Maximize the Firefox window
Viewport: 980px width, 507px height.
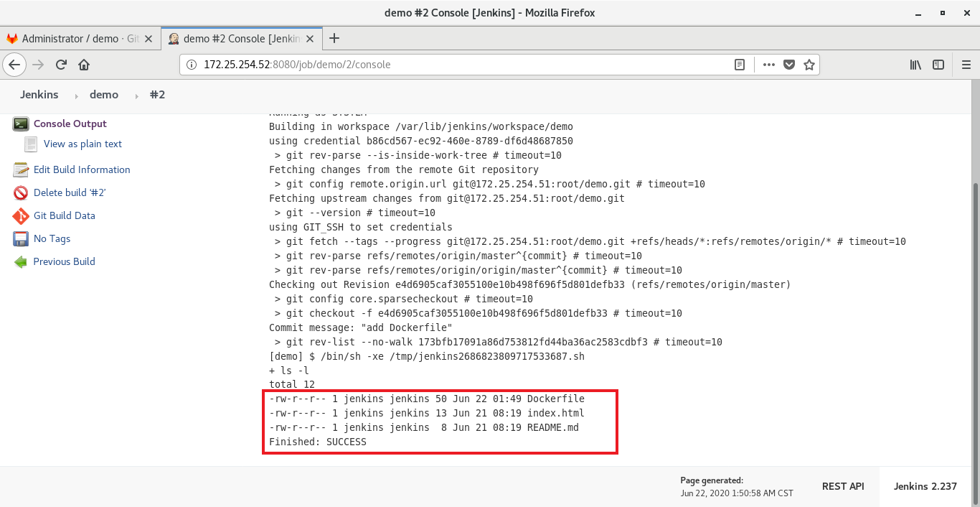coord(942,13)
